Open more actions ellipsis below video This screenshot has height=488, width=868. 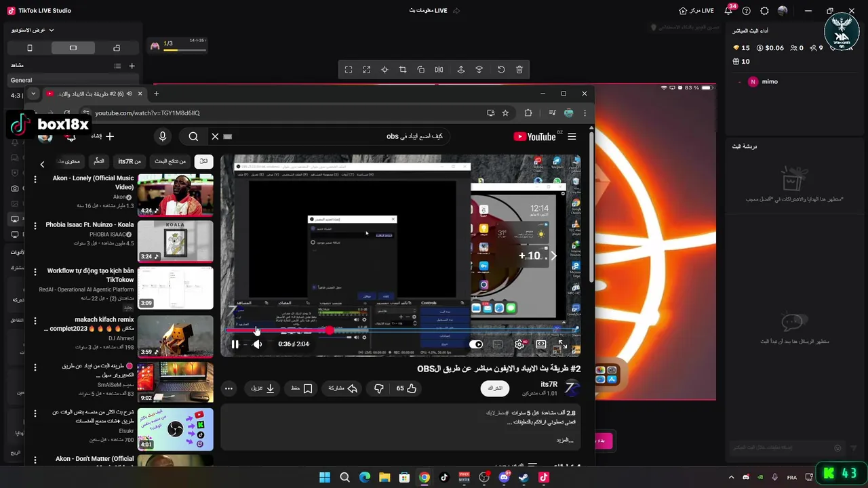coord(229,388)
